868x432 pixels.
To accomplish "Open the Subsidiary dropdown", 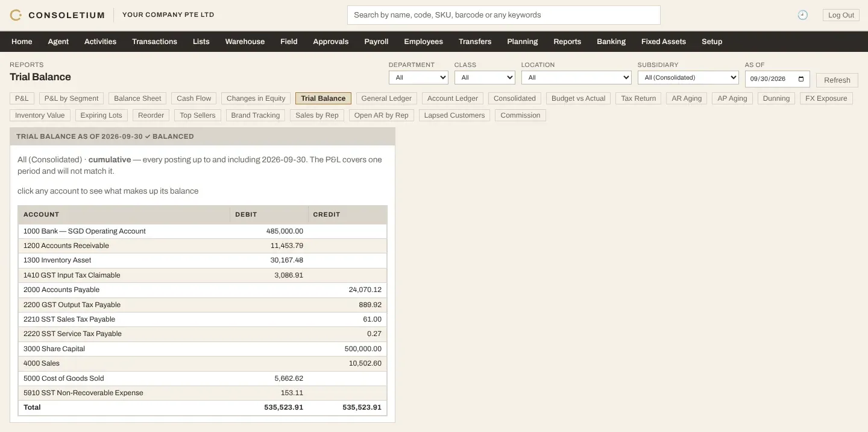I will (688, 77).
